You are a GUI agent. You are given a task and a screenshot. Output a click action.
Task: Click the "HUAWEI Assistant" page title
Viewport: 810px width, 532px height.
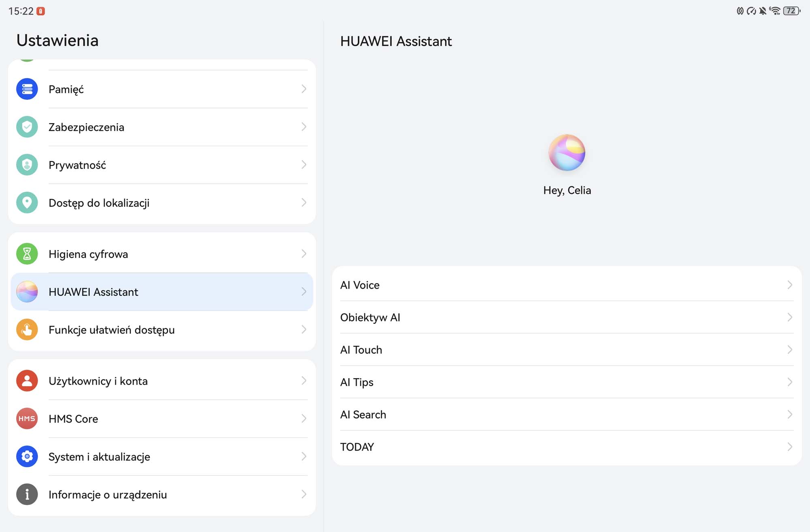[x=396, y=41]
